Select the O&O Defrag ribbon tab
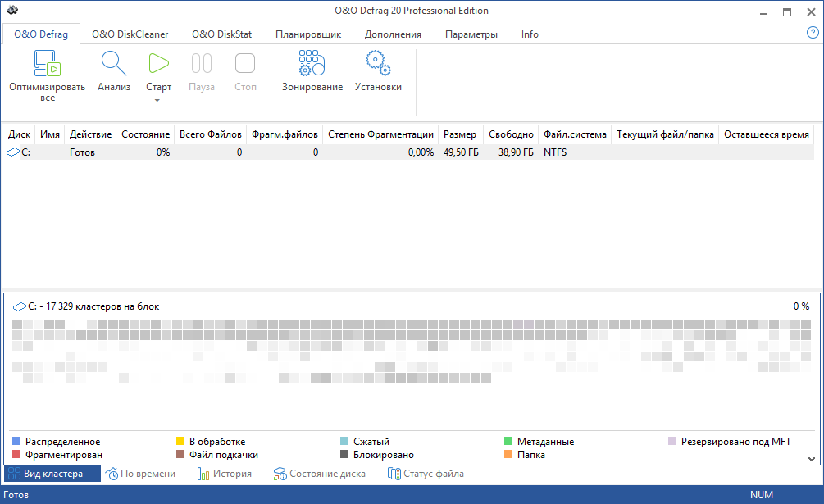 point(41,34)
